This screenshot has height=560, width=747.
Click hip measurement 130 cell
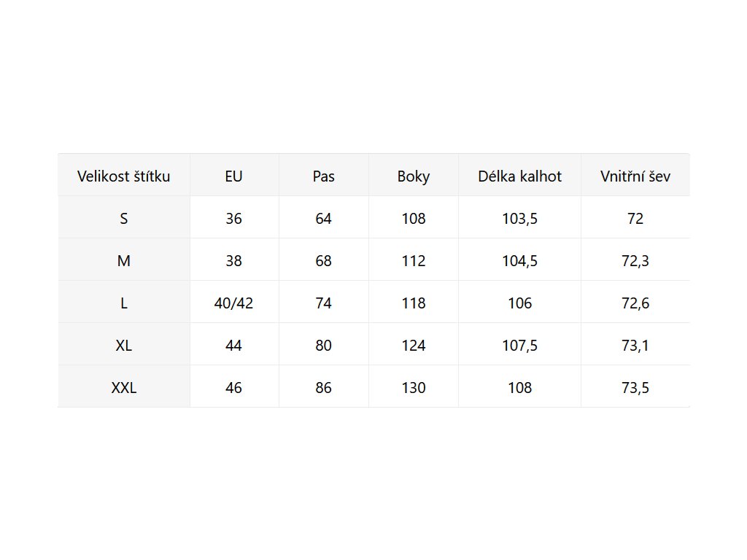coord(414,388)
